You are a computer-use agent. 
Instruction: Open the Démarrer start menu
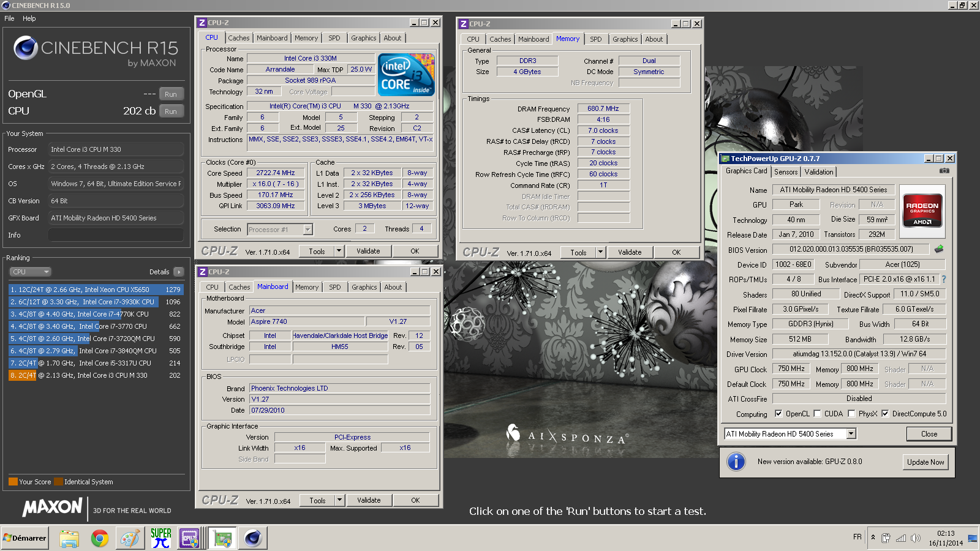(x=25, y=538)
